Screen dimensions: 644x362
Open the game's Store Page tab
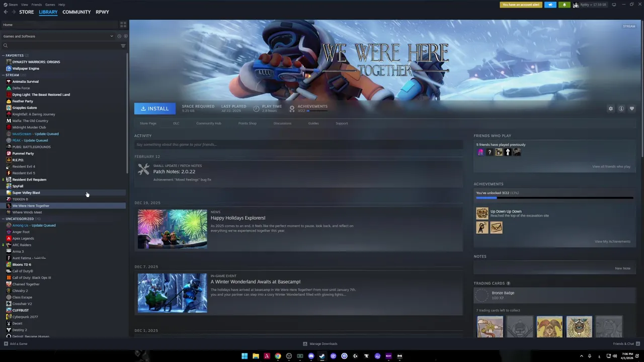(x=148, y=123)
